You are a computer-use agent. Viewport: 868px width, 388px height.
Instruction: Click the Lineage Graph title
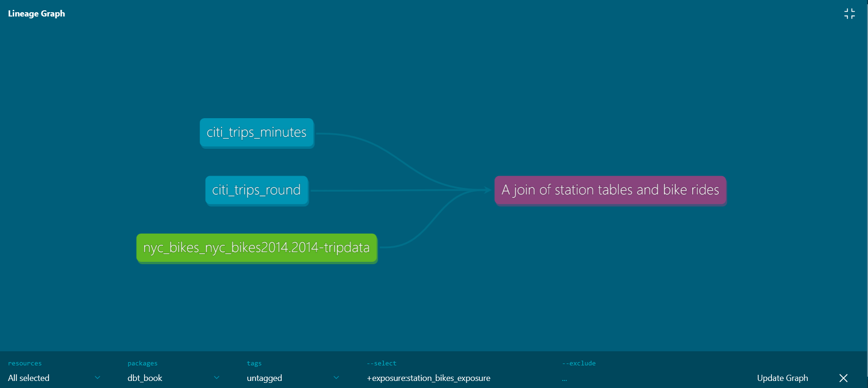point(36,14)
